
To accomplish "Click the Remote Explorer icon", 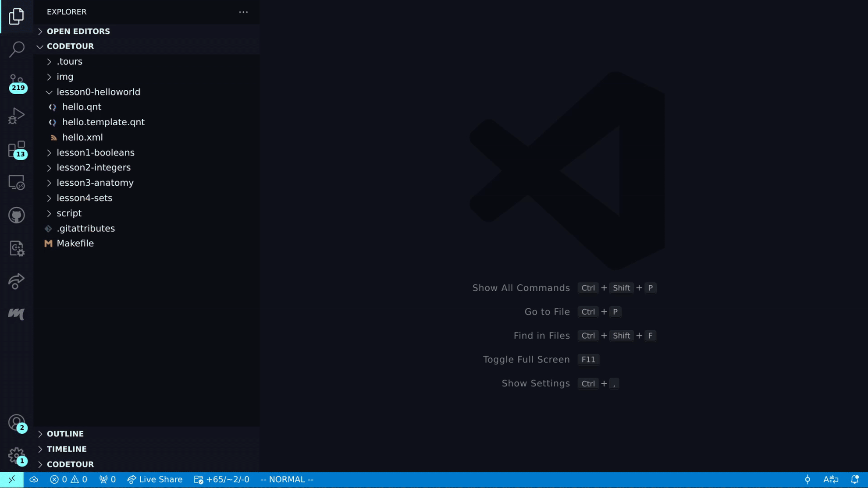I will coord(16,182).
